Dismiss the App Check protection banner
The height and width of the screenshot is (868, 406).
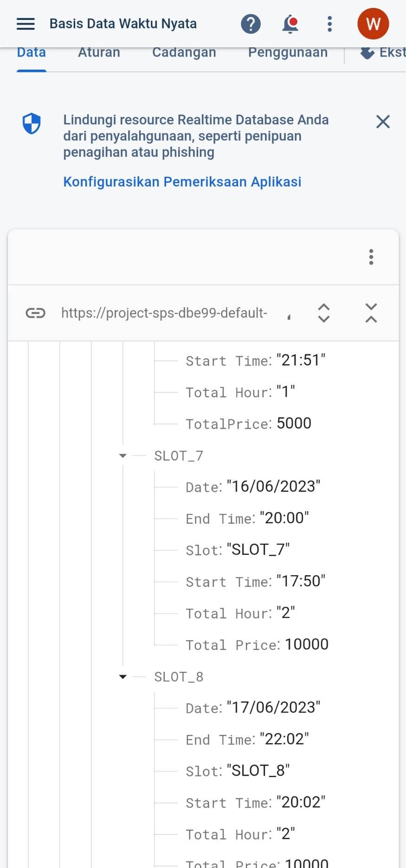[383, 122]
